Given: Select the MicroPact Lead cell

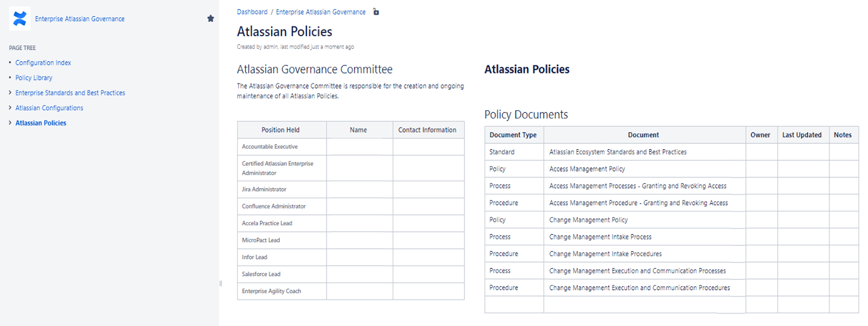Looking at the screenshot, I should (x=282, y=240).
